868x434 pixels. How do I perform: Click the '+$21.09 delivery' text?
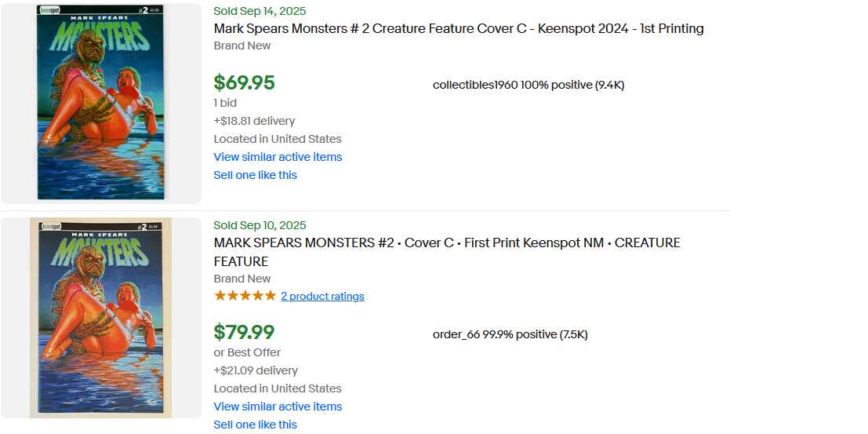tap(256, 370)
